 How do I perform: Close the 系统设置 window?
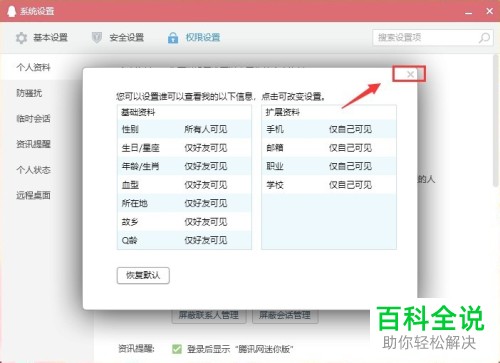489,11
